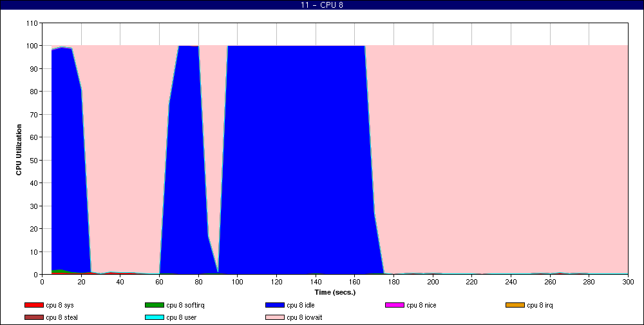Click the brown cpu 8 steal legend swatch
Screen dimensions: 644x325
[33, 318]
